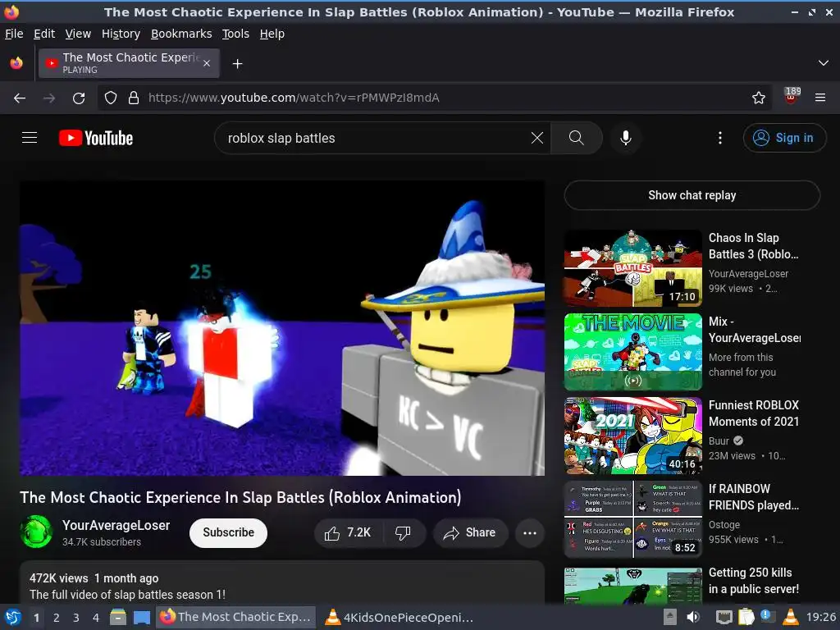This screenshot has width=840, height=630.
Task: Open Firefox application hamburger menu
Action: 819,98
